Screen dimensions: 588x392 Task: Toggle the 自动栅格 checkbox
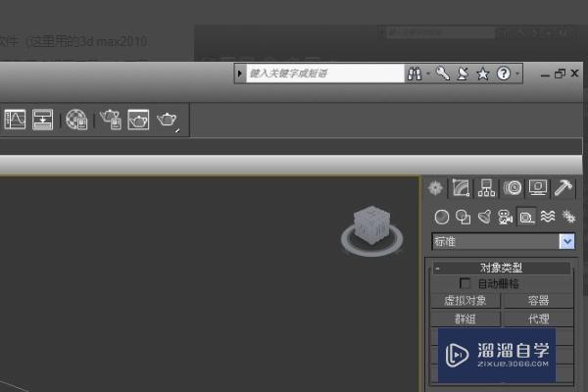(465, 283)
